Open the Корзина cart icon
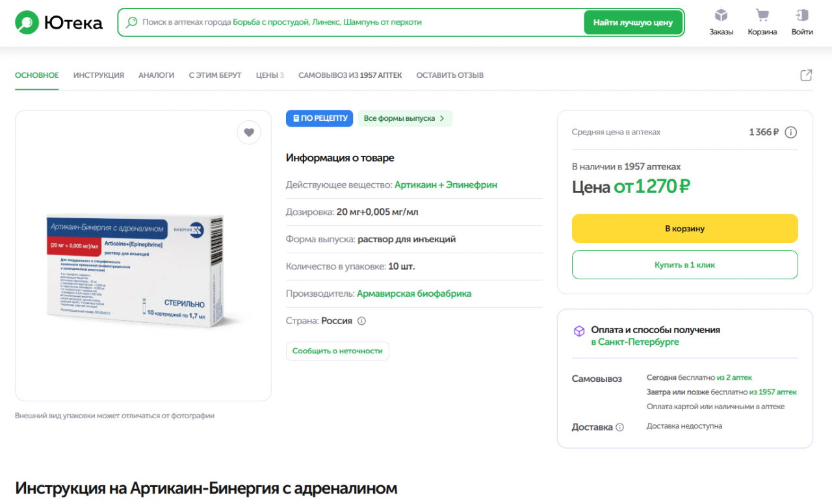832x504 pixels. coord(762,16)
